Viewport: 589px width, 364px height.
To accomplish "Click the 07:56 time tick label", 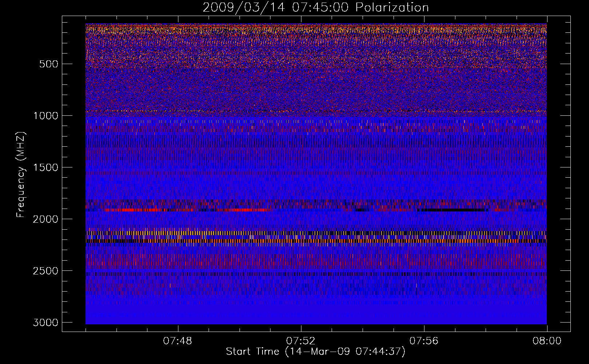I will click(424, 341).
